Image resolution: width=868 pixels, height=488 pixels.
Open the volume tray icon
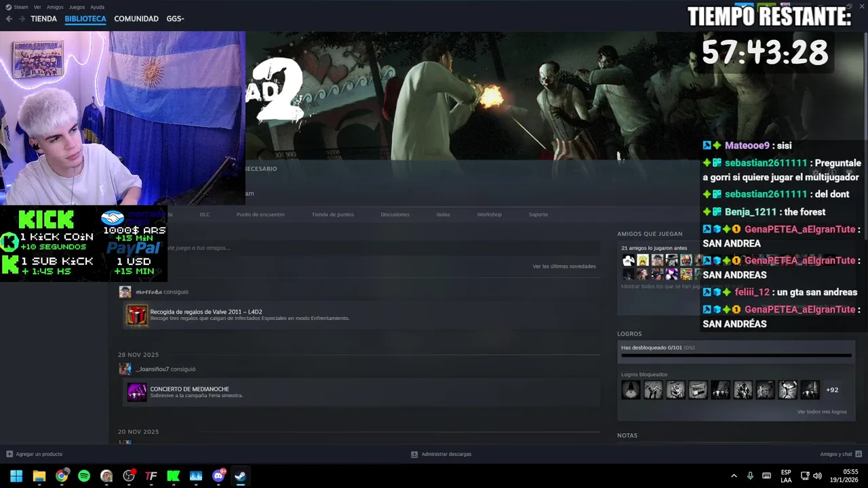pyautogui.click(x=817, y=476)
